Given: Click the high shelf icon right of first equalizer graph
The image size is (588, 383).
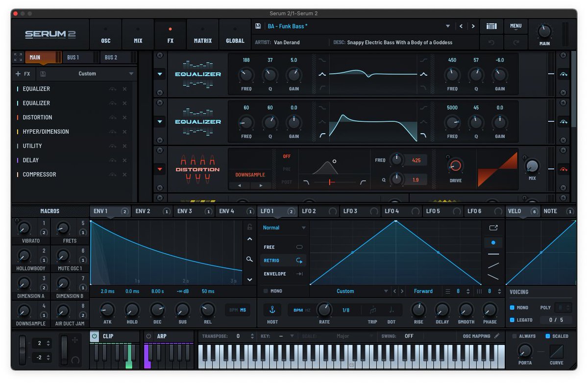Looking at the screenshot, I should (x=423, y=61).
